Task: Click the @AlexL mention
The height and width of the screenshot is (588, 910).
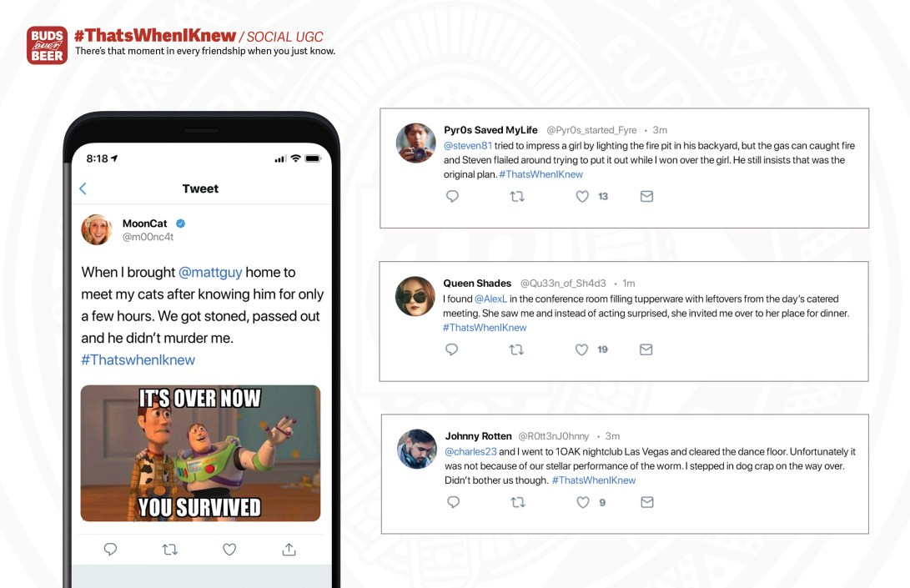Action: (491, 299)
